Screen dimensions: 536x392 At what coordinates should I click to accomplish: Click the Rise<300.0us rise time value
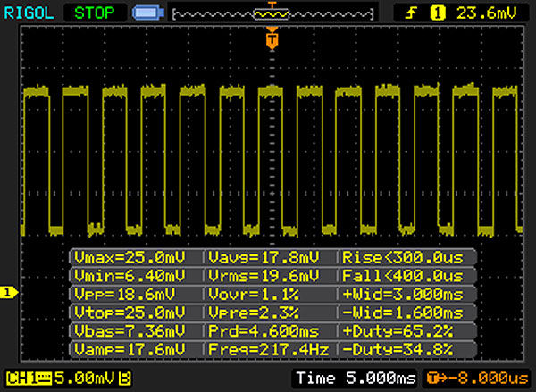403,258
